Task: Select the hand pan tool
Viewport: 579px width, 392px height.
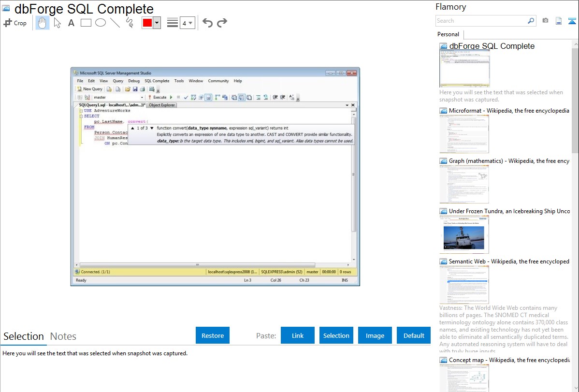Action: coord(42,23)
